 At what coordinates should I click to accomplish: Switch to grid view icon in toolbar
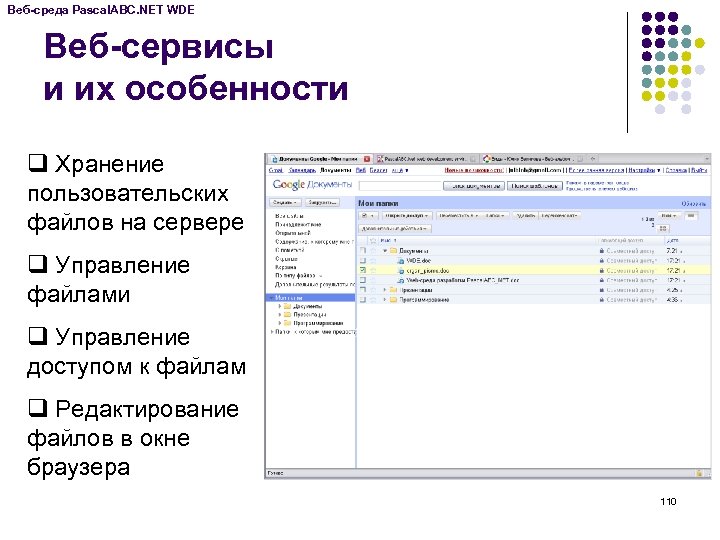pos(663,228)
